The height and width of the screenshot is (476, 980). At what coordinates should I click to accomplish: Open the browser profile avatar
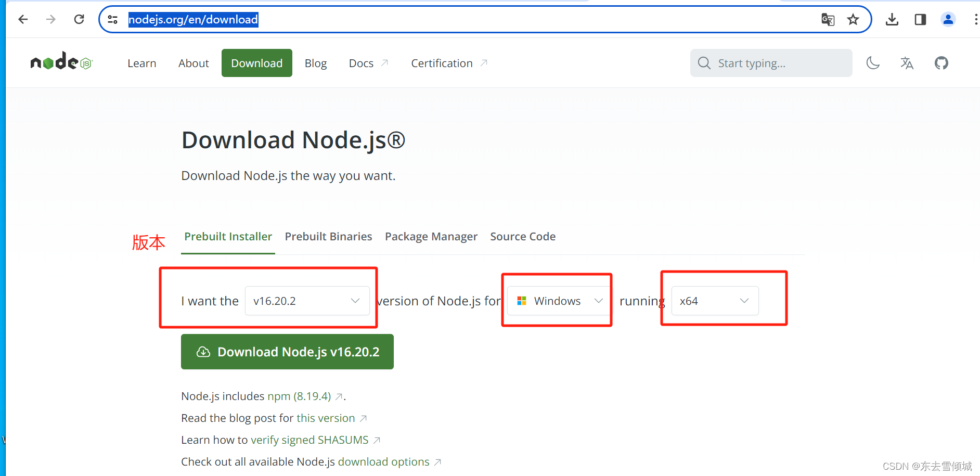948,20
